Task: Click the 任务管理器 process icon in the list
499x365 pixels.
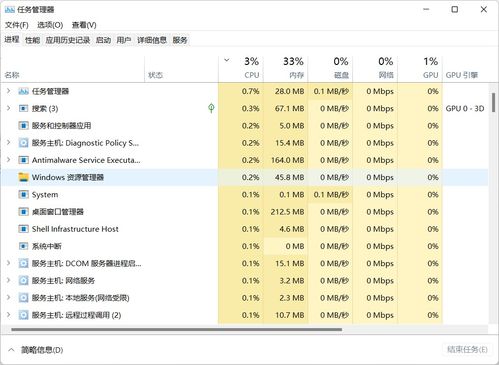Action: pyautogui.click(x=23, y=91)
